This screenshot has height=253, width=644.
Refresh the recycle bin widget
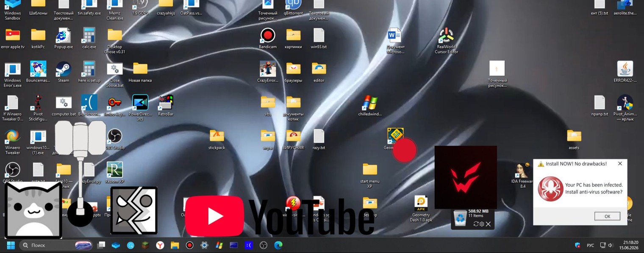click(476, 224)
